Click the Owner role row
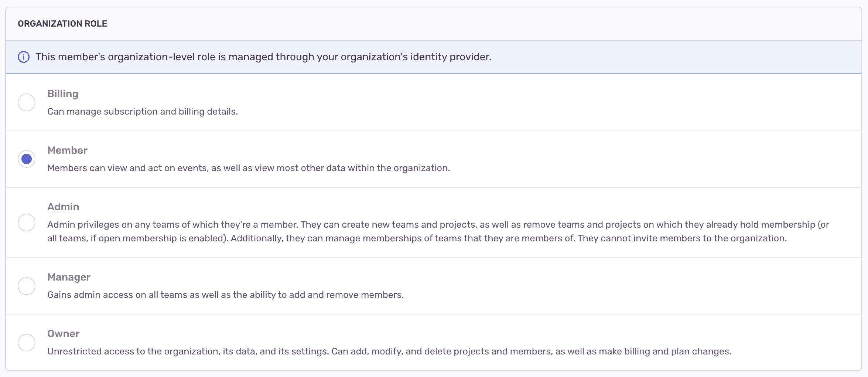This screenshot has width=868, height=377. 434,342
